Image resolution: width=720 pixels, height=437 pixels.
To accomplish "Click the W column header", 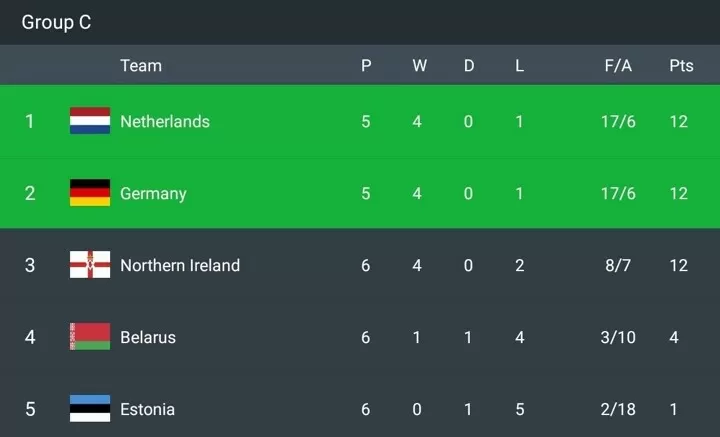I will [419, 66].
